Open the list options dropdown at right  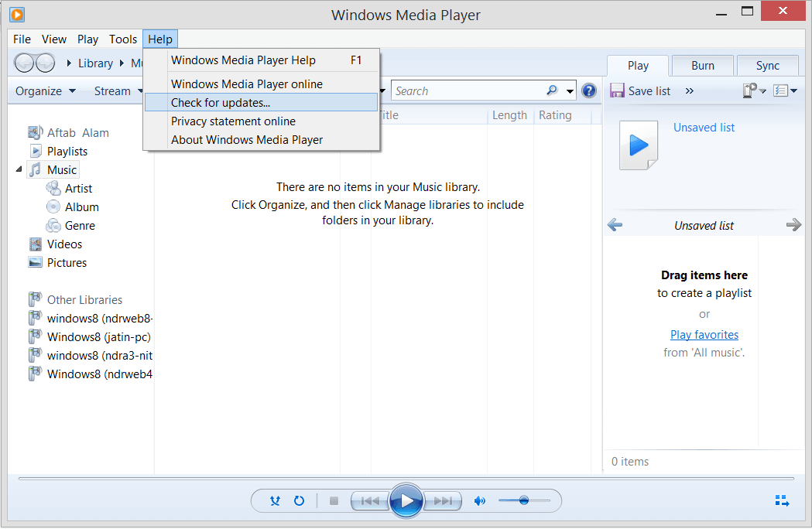(785, 91)
